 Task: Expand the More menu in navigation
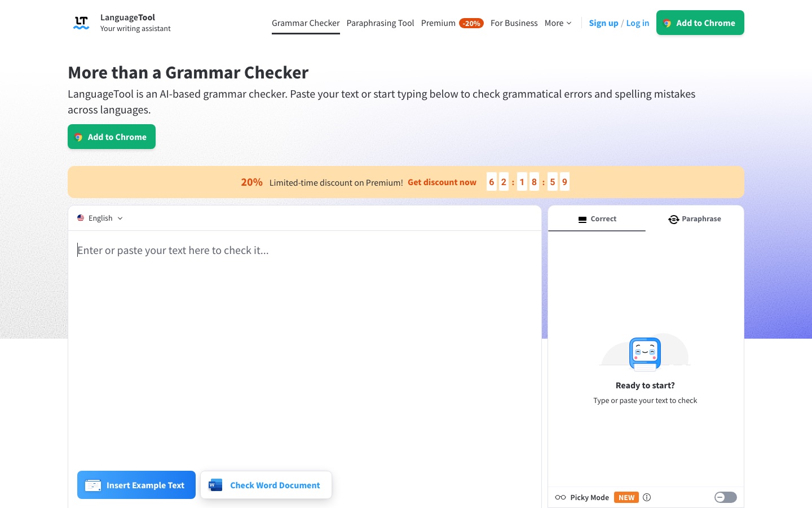click(558, 23)
